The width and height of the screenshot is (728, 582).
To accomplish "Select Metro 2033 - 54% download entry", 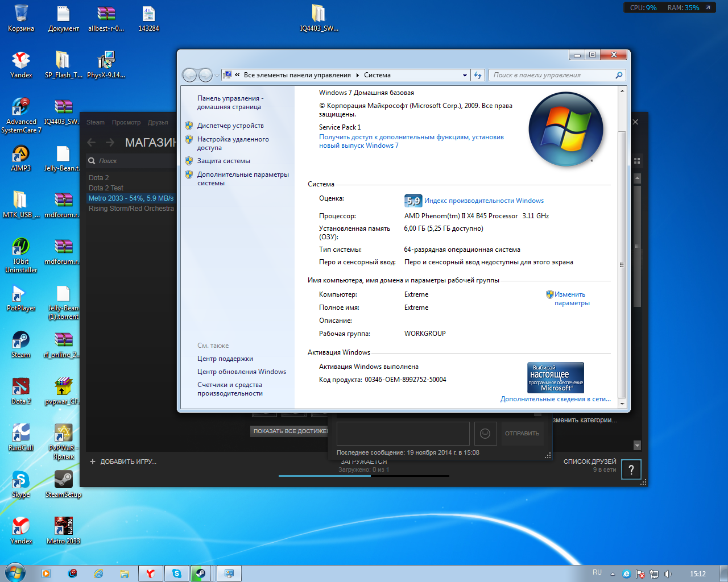I will (x=131, y=198).
